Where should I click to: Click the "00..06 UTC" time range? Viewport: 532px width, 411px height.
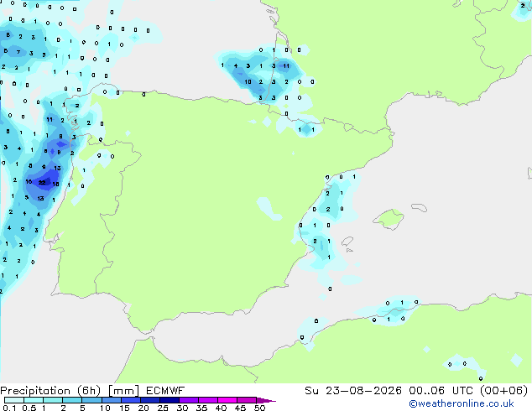(441, 391)
